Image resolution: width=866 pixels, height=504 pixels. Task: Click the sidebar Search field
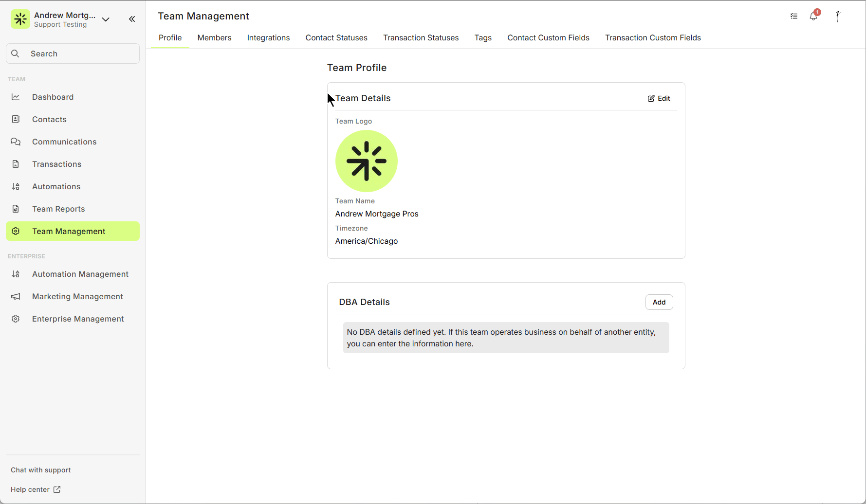pyautogui.click(x=73, y=54)
